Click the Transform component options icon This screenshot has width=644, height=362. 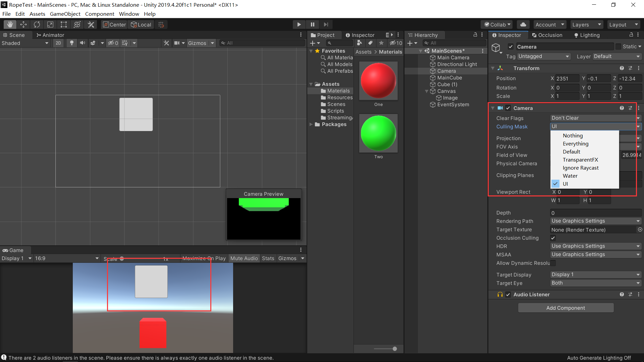click(x=639, y=68)
